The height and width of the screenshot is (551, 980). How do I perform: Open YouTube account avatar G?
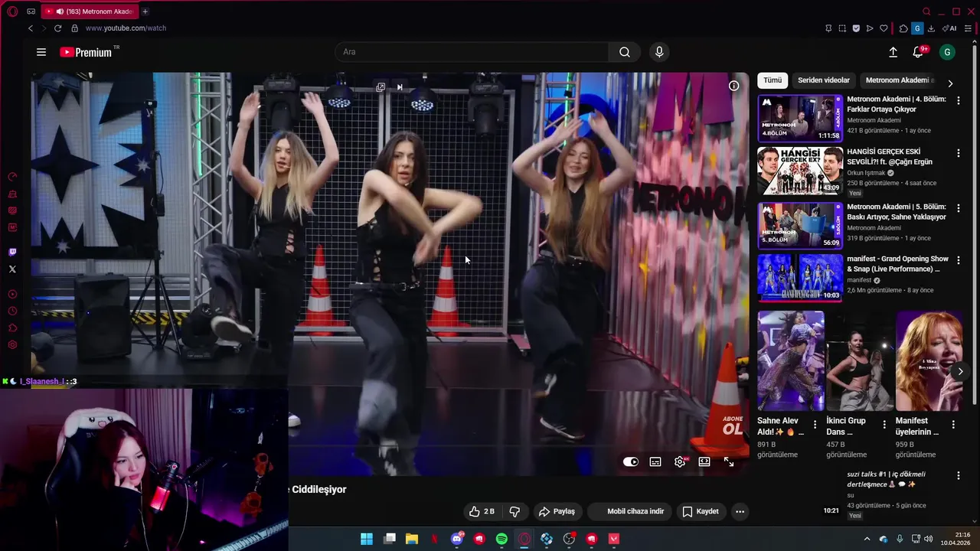[x=947, y=52]
